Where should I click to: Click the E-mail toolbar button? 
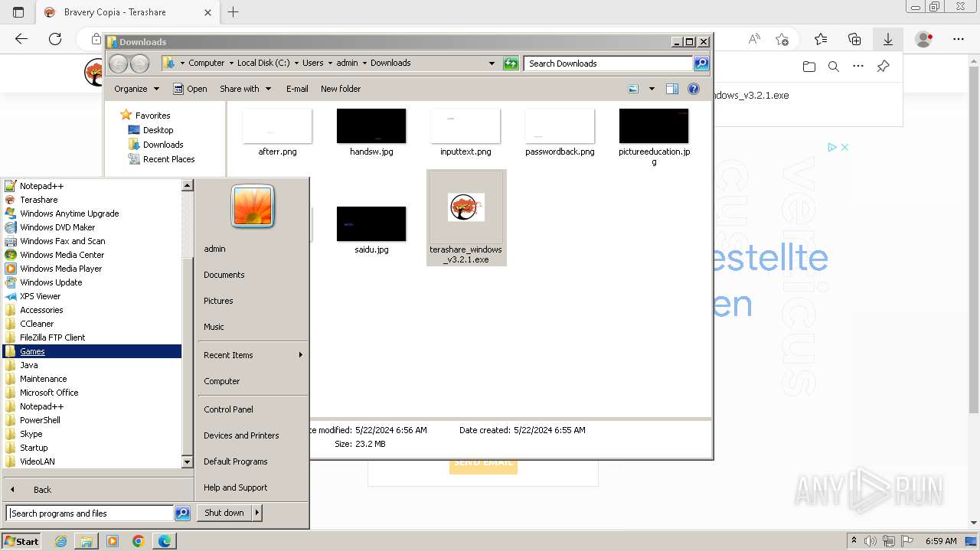(297, 89)
